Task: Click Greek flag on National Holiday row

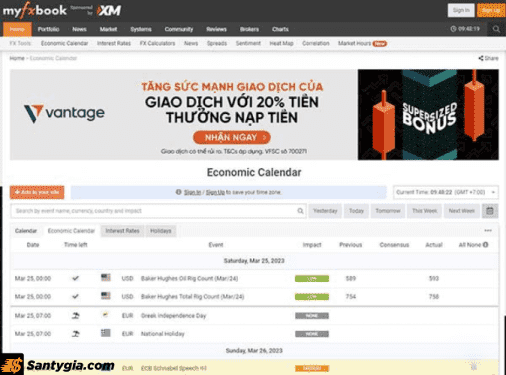Action: click(x=106, y=333)
